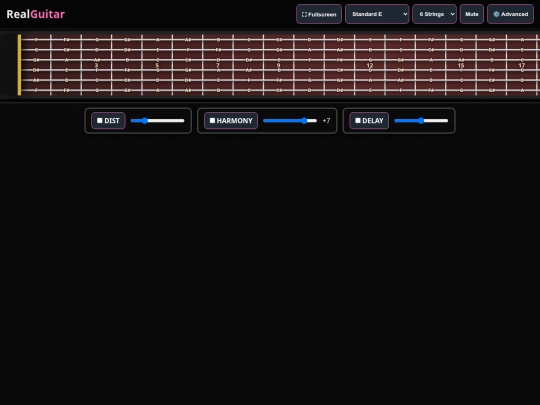Click the DIST amount slider

pos(157,121)
